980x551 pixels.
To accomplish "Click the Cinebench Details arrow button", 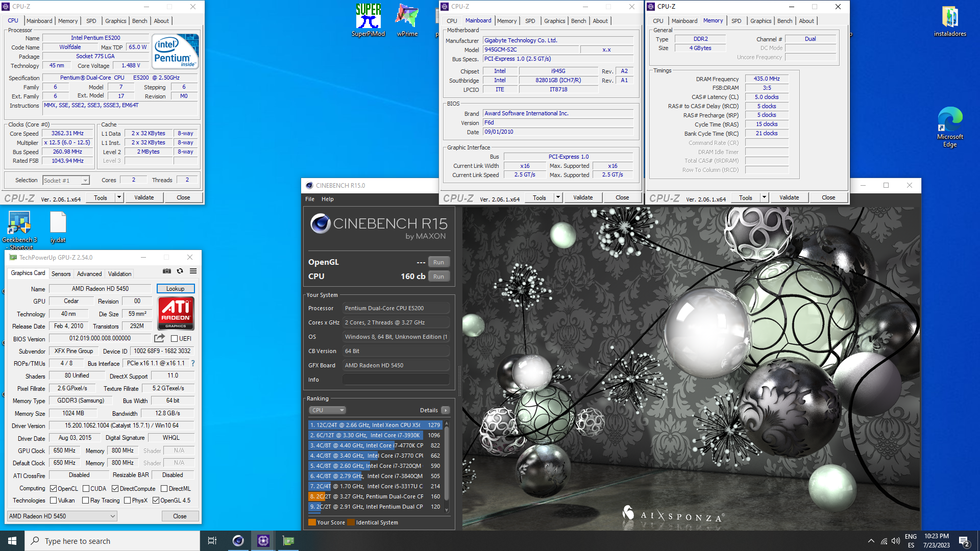I will pyautogui.click(x=445, y=410).
